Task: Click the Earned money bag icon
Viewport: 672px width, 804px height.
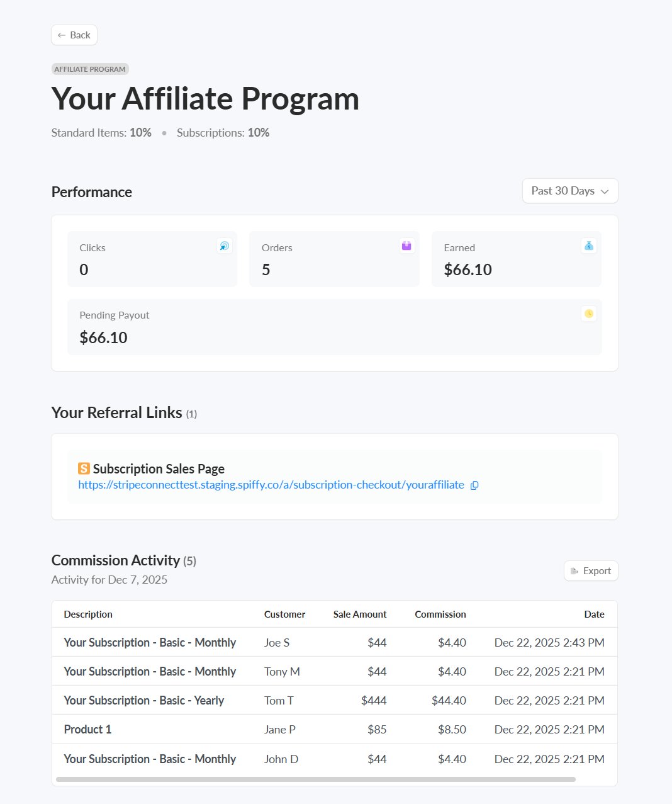Action: click(589, 246)
